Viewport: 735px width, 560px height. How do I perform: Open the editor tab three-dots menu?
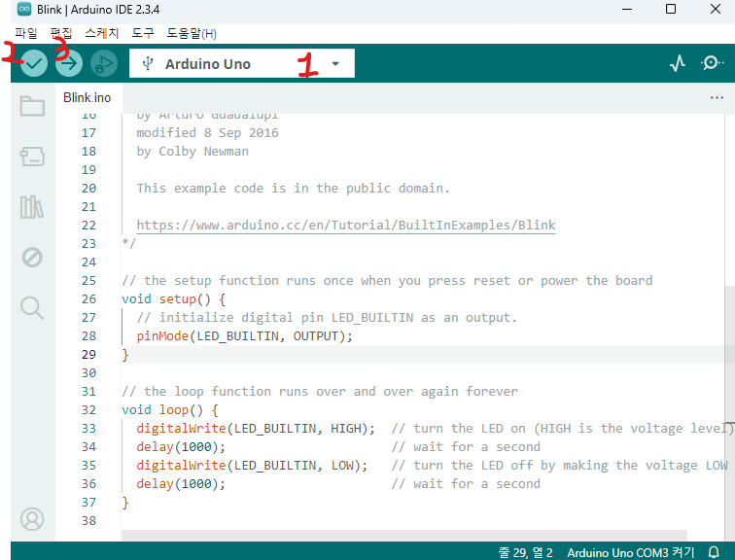click(717, 97)
